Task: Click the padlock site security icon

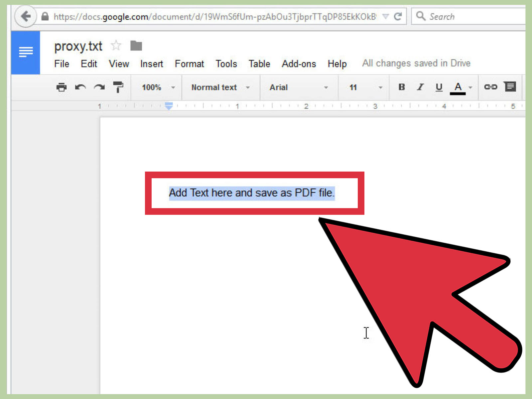Action: [45, 16]
